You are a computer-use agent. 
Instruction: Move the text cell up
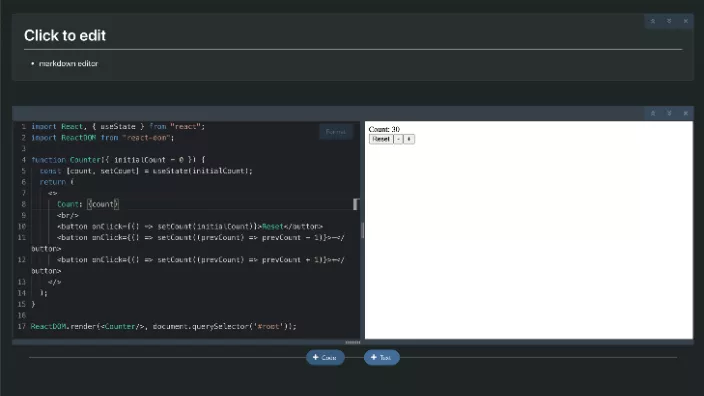pyautogui.click(x=653, y=21)
